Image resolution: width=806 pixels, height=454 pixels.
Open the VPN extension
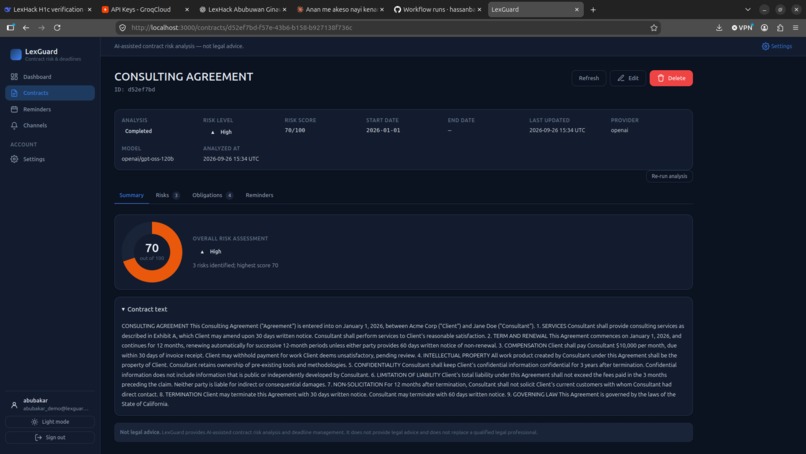pyautogui.click(x=742, y=28)
